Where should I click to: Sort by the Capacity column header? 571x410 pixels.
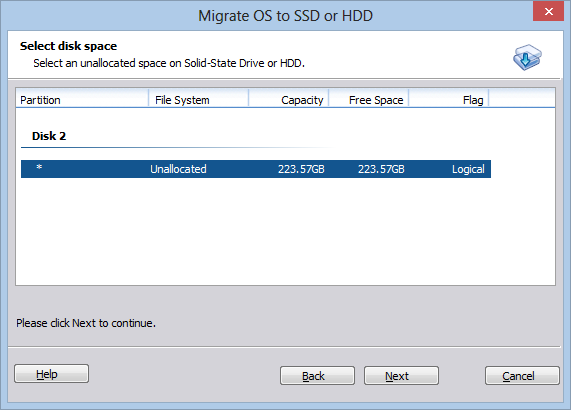point(289,99)
